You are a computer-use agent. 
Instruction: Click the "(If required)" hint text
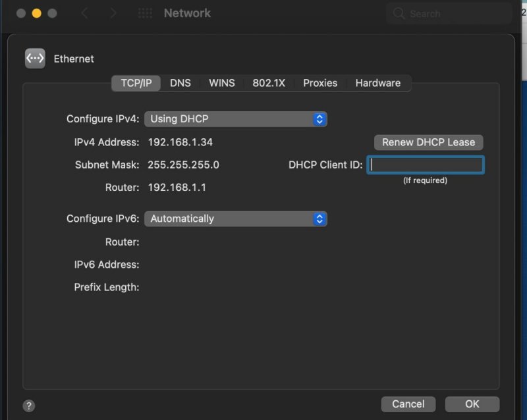coord(425,180)
